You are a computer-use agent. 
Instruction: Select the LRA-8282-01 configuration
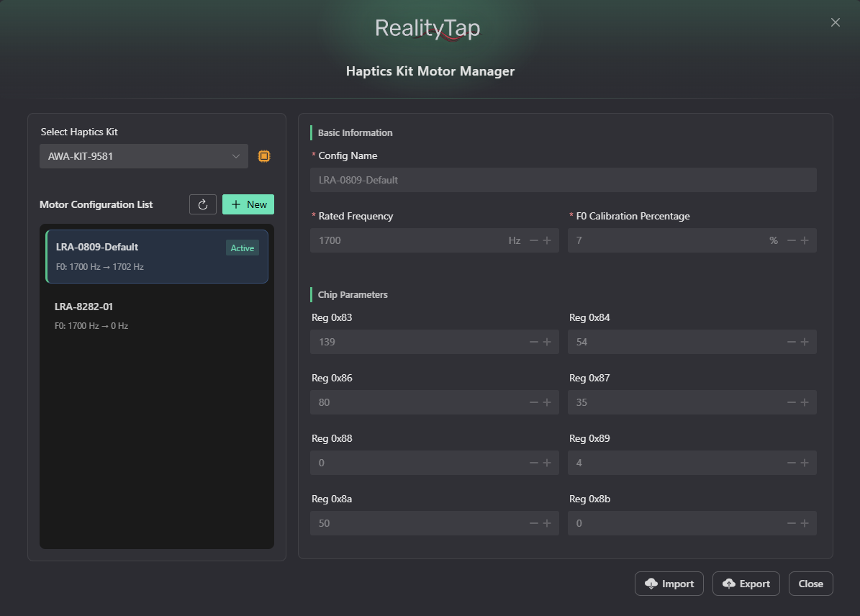tap(157, 315)
